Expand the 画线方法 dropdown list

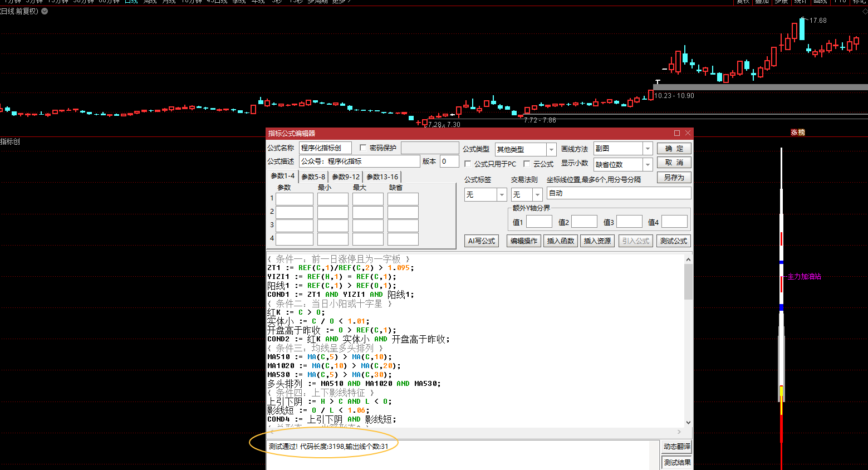pos(648,149)
